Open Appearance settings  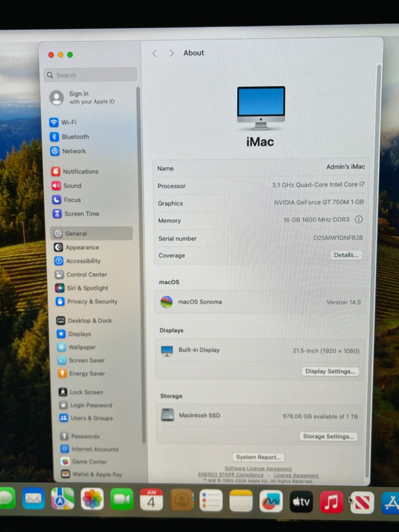tap(76, 247)
